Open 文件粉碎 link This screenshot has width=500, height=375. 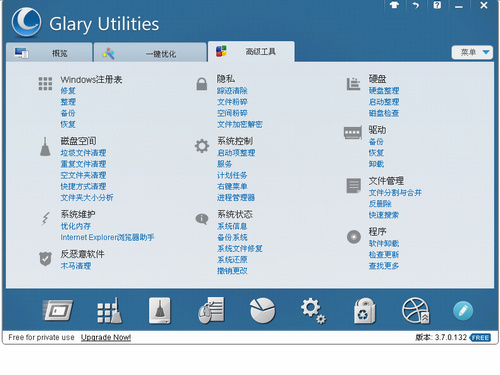[232, 102]
